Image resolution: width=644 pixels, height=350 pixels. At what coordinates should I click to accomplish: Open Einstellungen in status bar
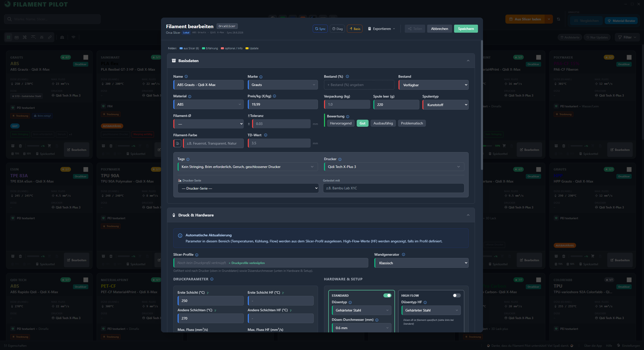(628, 346)
